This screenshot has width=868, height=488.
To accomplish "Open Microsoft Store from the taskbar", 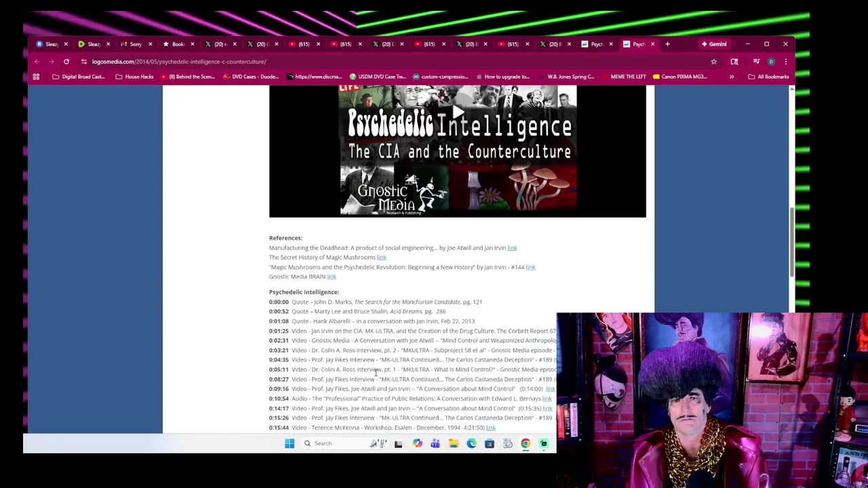I will 489,443.
